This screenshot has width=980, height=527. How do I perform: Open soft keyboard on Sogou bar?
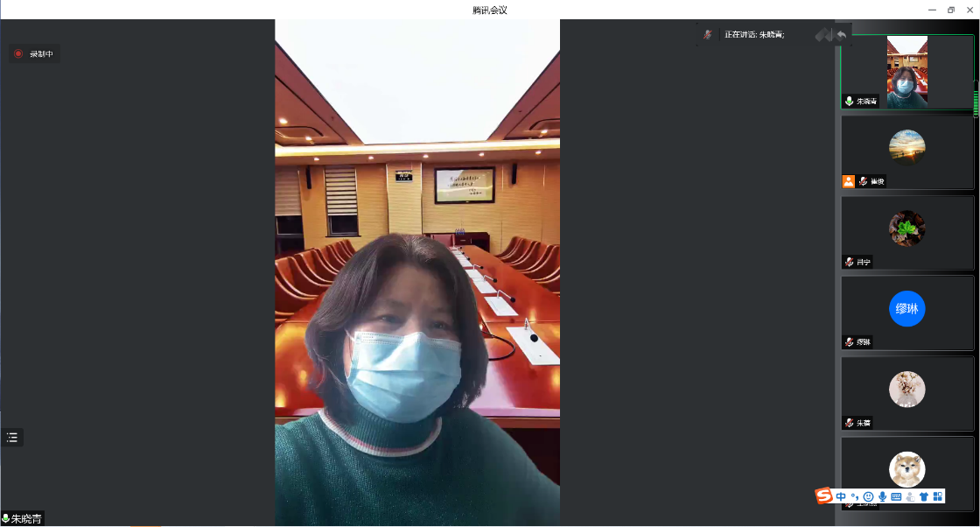click(896, 496)
